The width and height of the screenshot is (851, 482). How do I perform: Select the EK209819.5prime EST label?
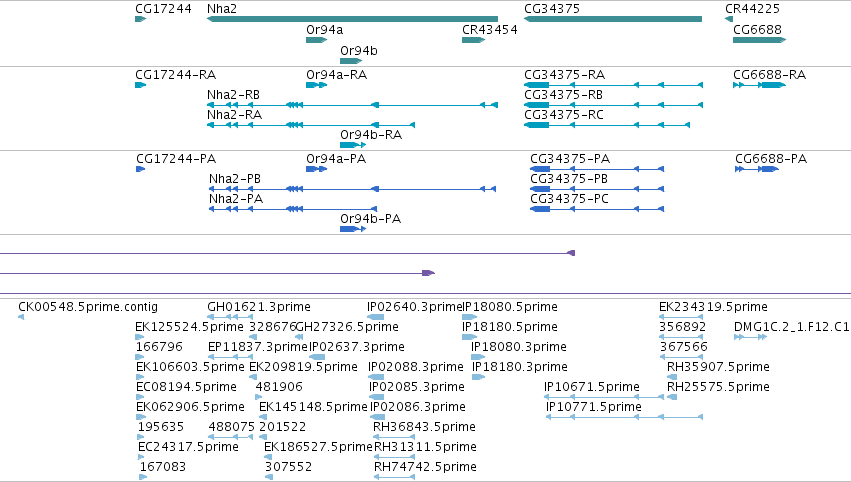[303, 367]
